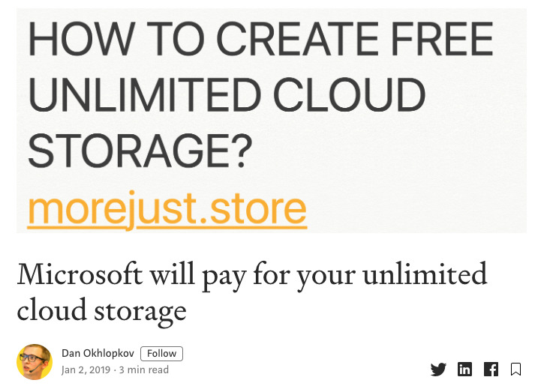The image size is (547, 392).
Task: Click the Jan 2, 2019 publish date
Action: point(87,370)
